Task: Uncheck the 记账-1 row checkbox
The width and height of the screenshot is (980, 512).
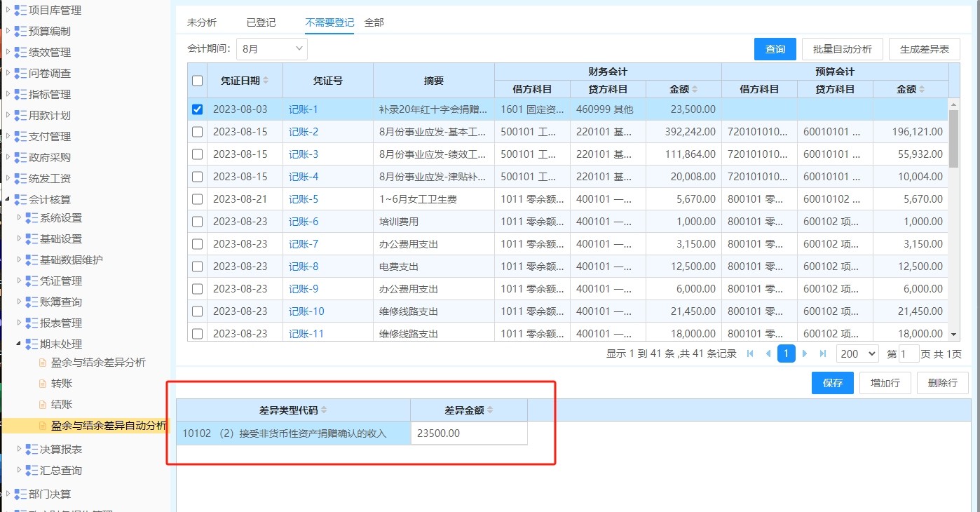Action: click(197, 109)
